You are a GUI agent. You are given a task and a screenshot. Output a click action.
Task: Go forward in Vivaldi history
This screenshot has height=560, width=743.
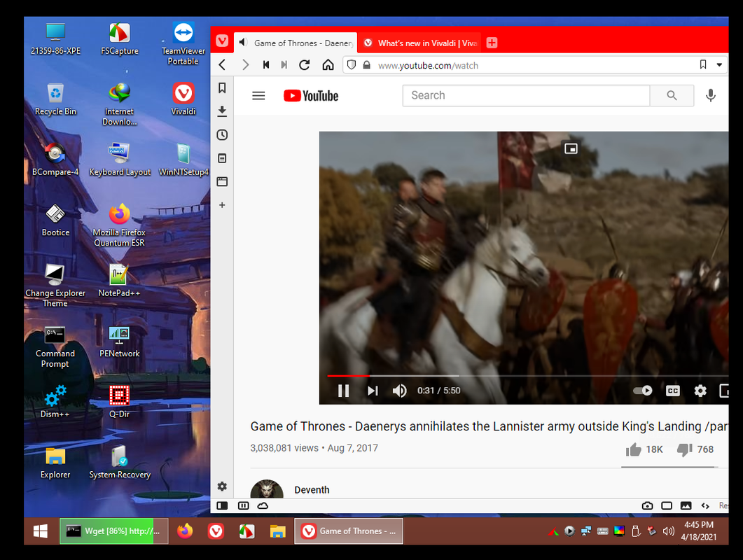click(x=245, y=65)
